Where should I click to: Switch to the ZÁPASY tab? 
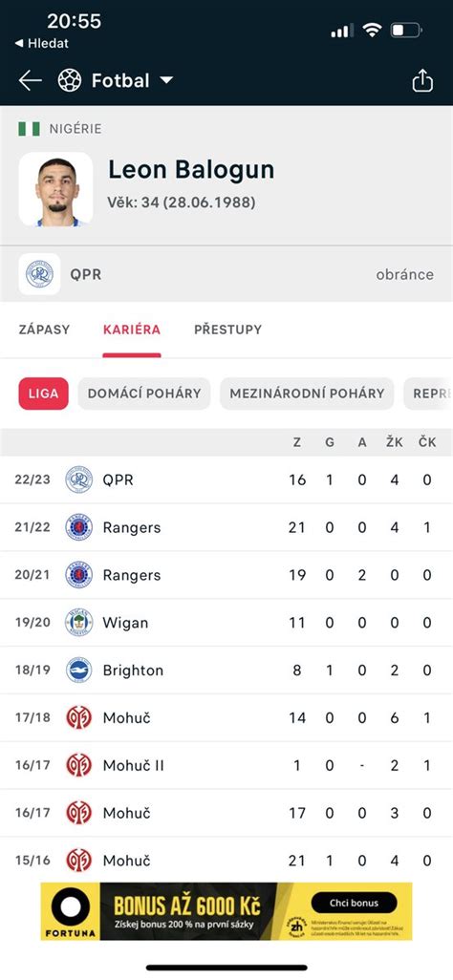coord(44,330)
